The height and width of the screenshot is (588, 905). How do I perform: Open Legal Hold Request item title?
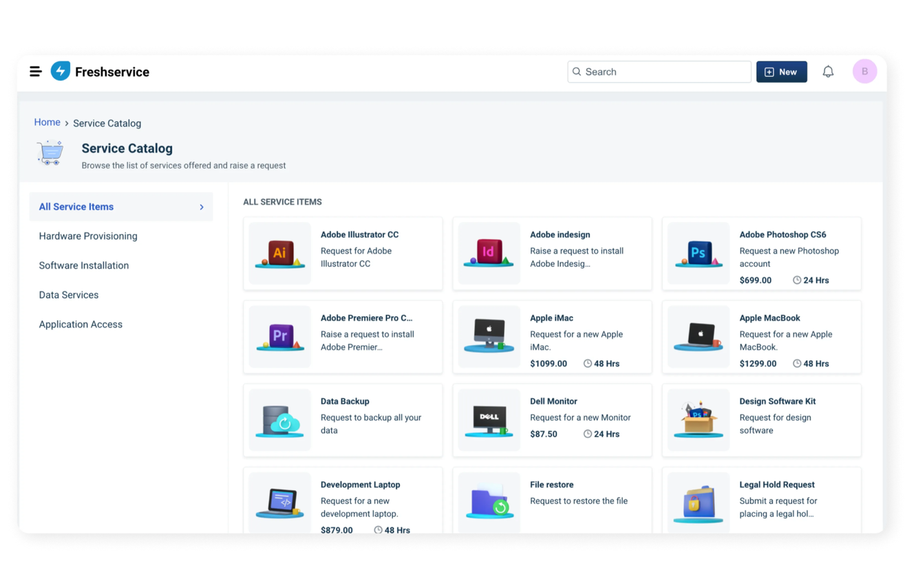pyautogui.click(x=777, y=485)
